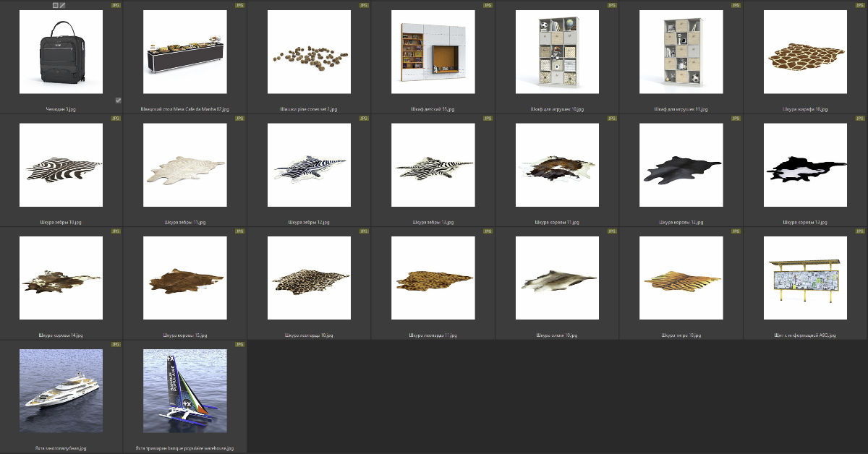Click the square label icon above the suitcase
The width and height of the screenshot is (868, 454).
click(56, 5)
